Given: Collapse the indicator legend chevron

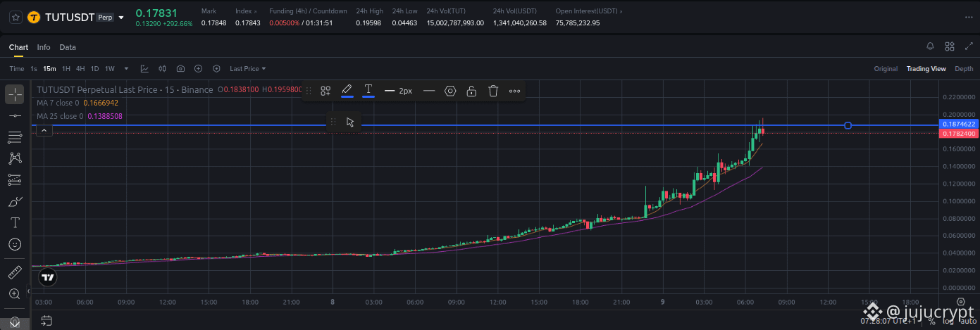Looking at the screenshot, I should tap(44, 130).
